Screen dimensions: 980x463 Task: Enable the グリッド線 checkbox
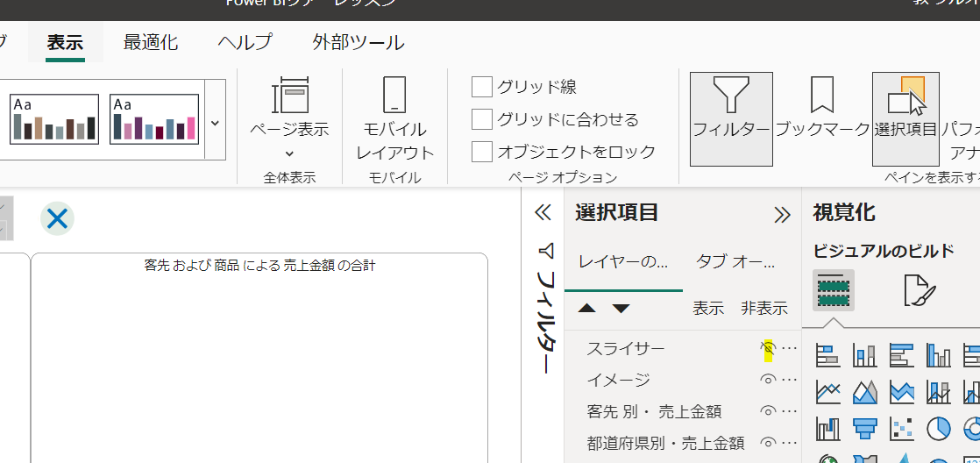click(x=482, y=87)
